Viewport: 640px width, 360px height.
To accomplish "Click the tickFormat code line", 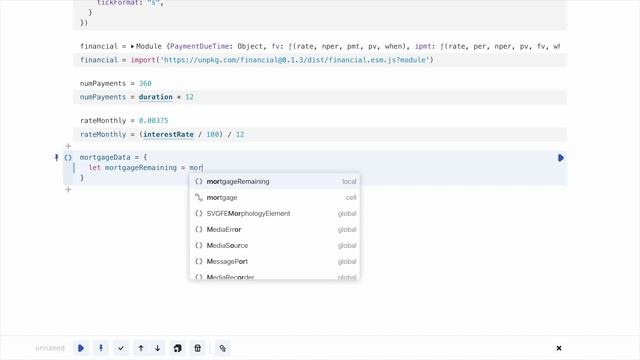I will click(x=130, y=2).
